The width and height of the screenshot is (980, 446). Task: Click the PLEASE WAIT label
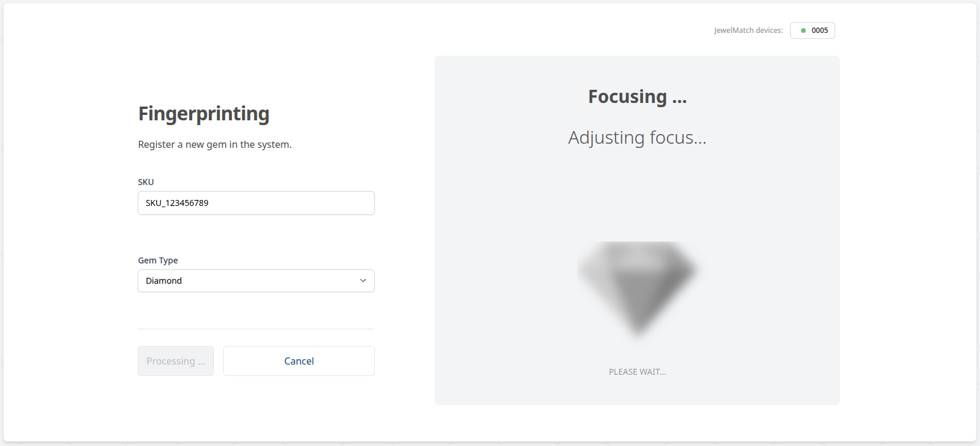(x=637, y=371)
